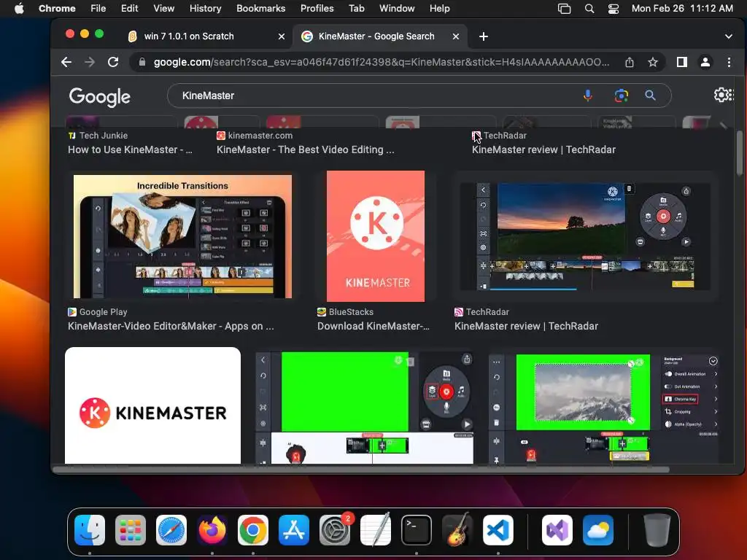Open the Window menu

[396, 8]
